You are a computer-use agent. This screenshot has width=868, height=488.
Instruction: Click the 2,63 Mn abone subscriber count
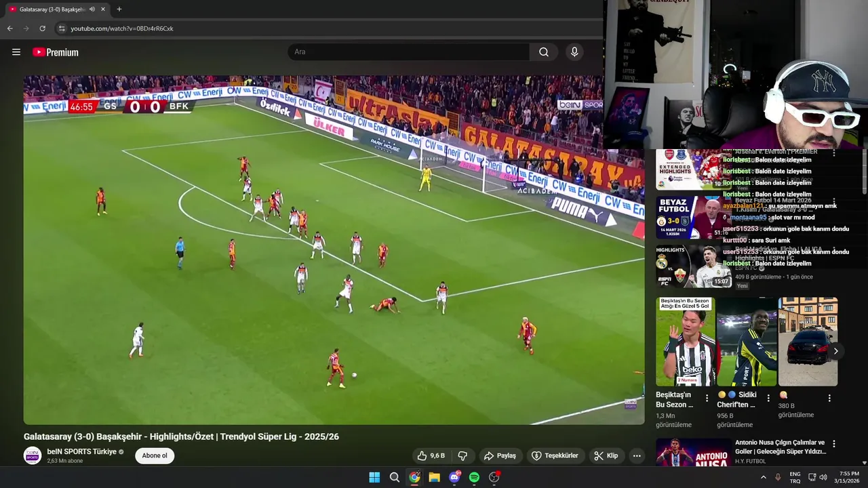[65, 461]
